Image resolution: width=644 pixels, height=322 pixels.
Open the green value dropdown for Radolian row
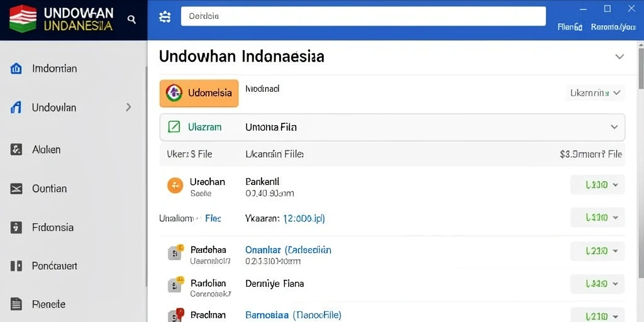pyautogui.click(x=597, y=284)
